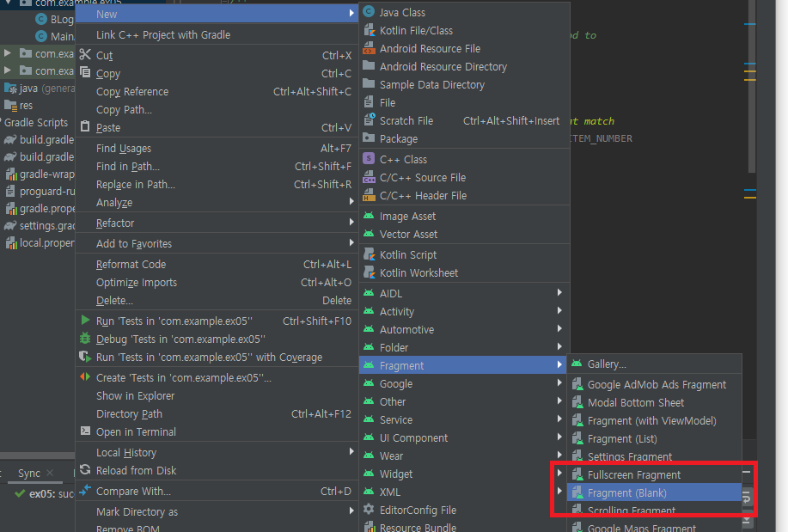This screenshot has width=788, height=532.
Task: Click the Package icon
Action: [x=369, y=138]
